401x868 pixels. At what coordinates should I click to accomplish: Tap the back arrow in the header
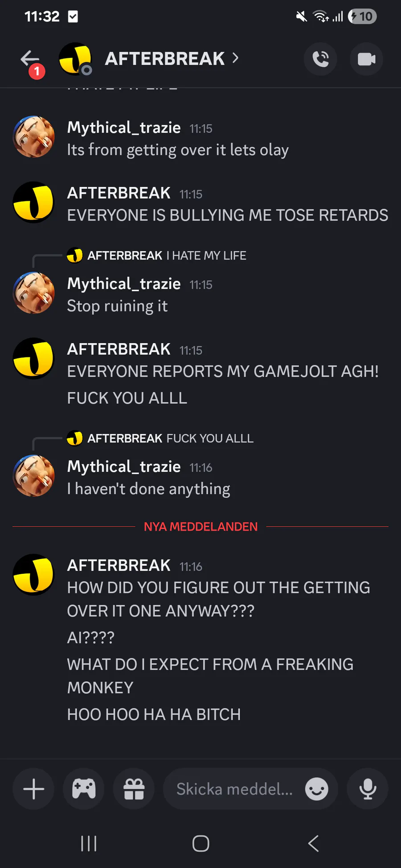30,59
